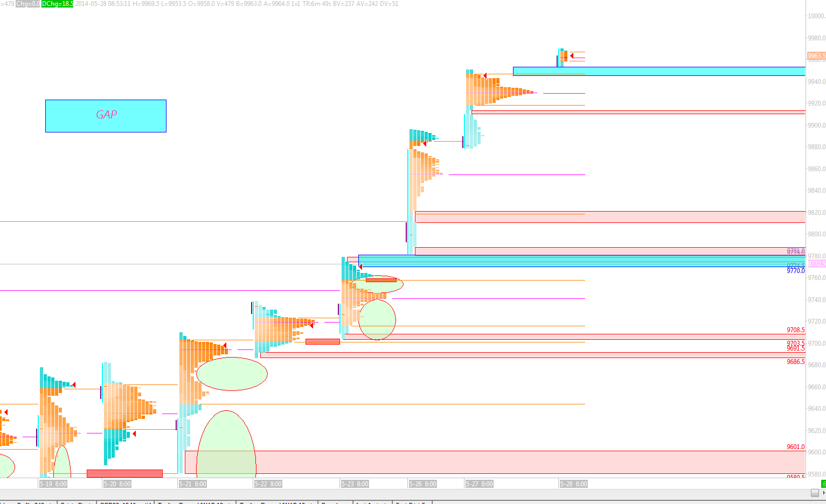Click the 9963.5 current price tag
The width and height of the screenshot is (826, 504).
pos(816,55)
